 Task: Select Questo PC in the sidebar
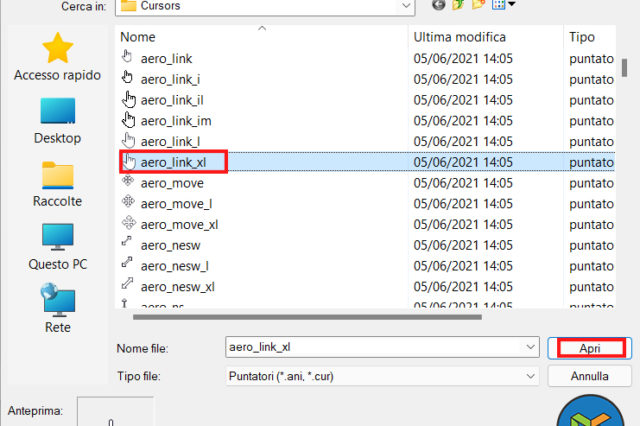tap(58, 247)
